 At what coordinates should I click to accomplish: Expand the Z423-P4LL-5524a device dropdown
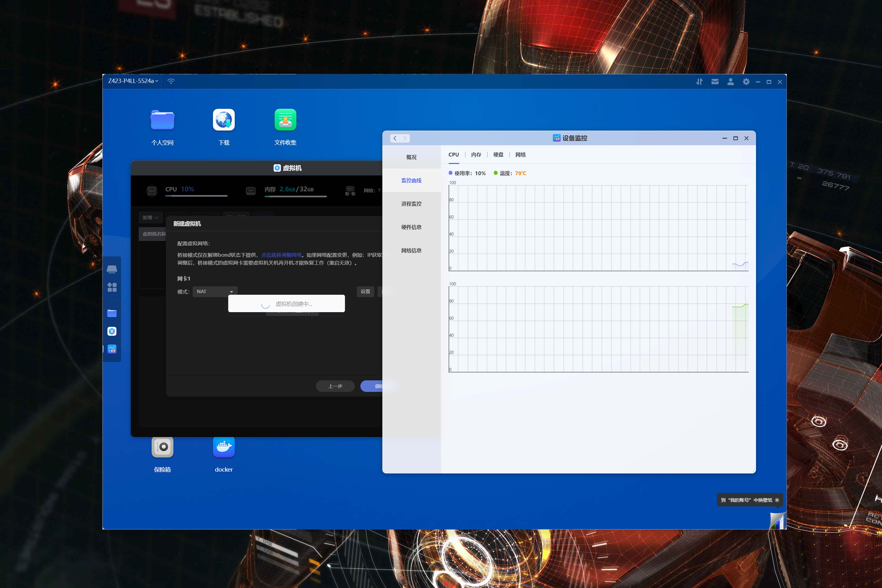pyautogui.click(x=133, y=81)
